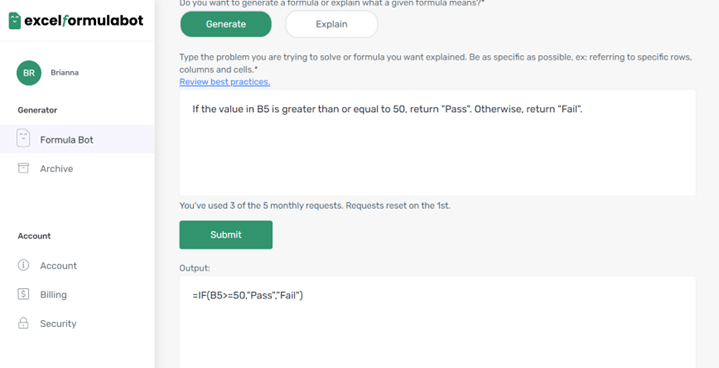The image size is (719, 368).
Task: Switch to the Explain mode option
Action: click(x=332, y=24)
